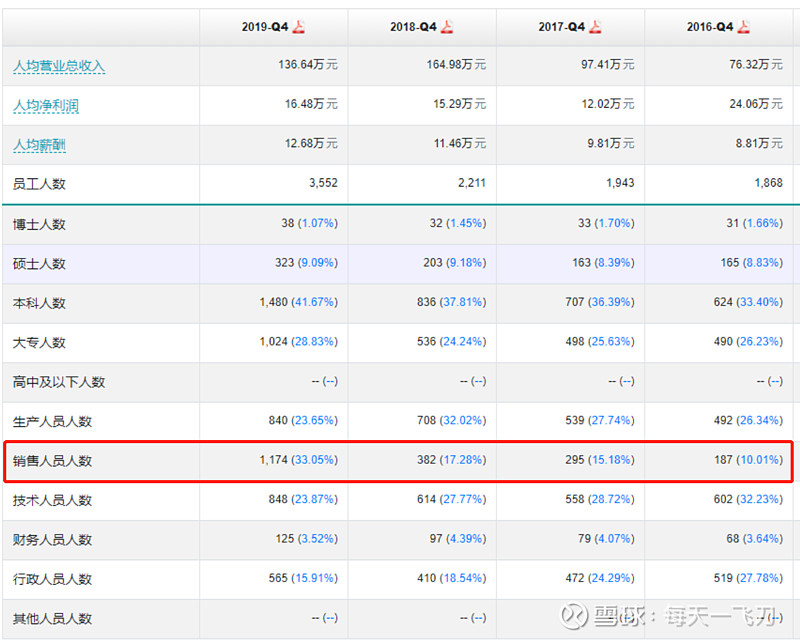Click employee count 2,211
The width and height of the screenshot is (800, 641).
coord(472,183)
